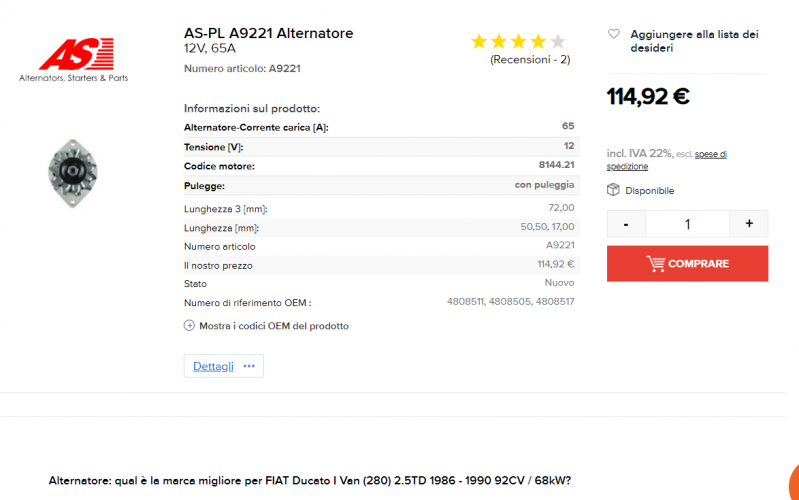Decrease quantity with the minus button

pyautogui.click(x=626, y=224)
